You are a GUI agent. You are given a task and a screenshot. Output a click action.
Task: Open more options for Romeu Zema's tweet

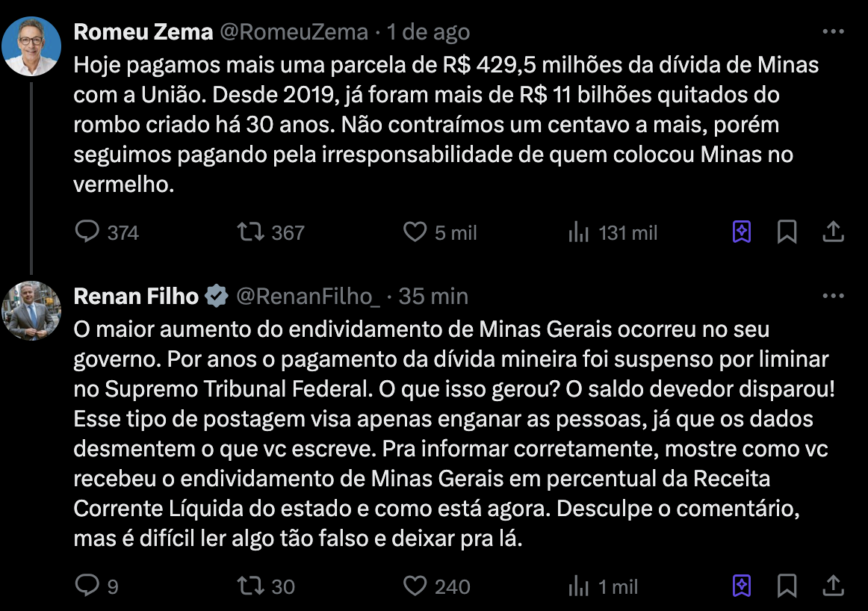(833, 32)
